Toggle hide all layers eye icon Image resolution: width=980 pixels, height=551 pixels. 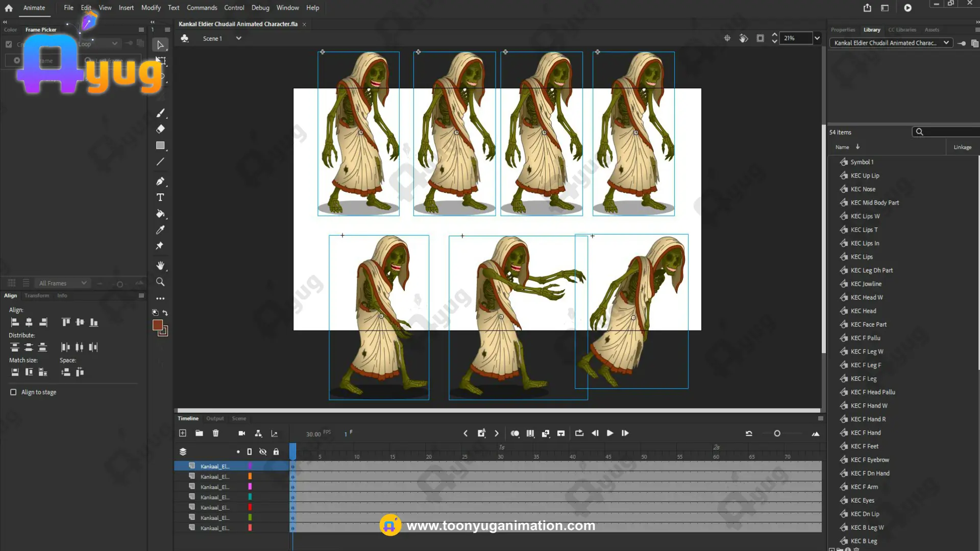pyautogui.click(x=263, y=452)
